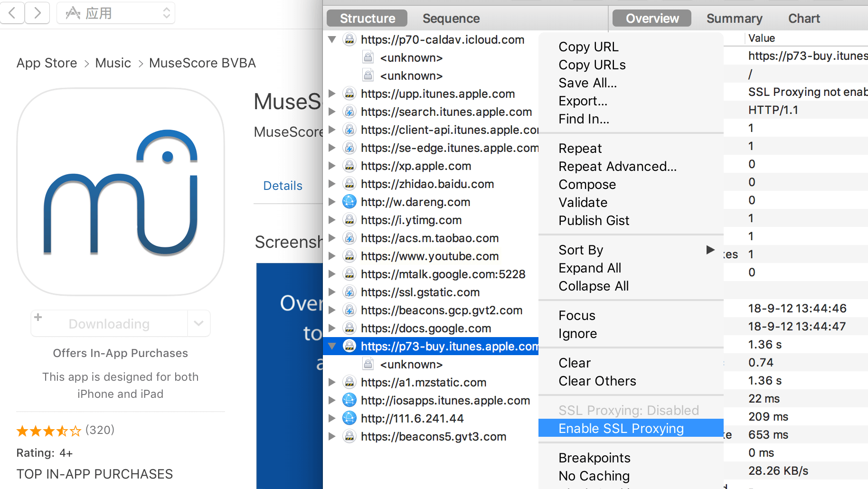The image size is (868, 489).
Task: Select Clear Others in context menu
Action: click(631, 381)
